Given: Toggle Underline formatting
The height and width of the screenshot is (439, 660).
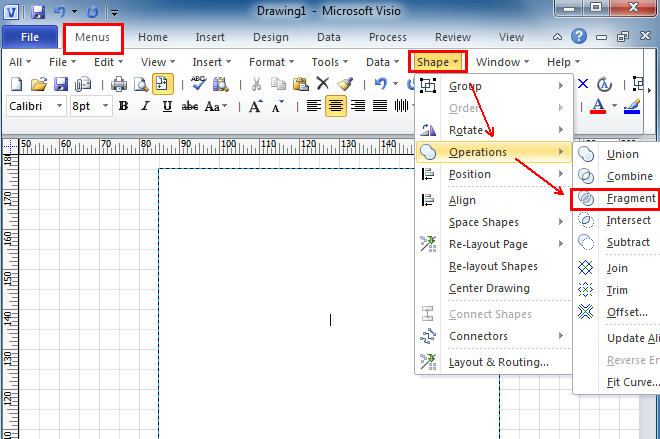Looking at the screenshot, I should pos(167,106).
